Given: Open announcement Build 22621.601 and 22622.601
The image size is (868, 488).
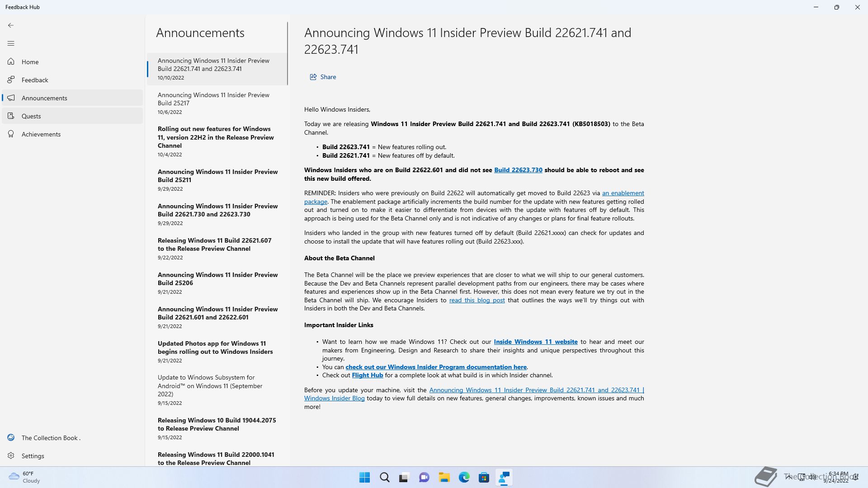Looking at the screenshot, I should click(217, 317).
